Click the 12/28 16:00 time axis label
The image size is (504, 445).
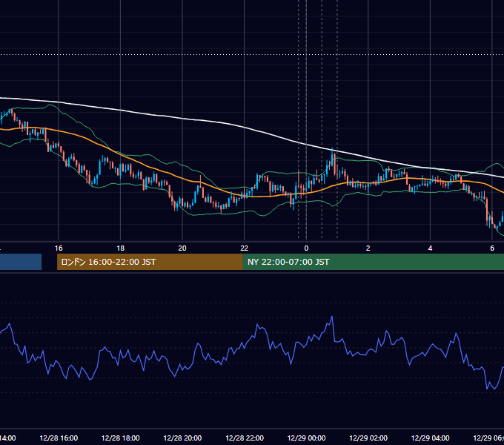59,438
